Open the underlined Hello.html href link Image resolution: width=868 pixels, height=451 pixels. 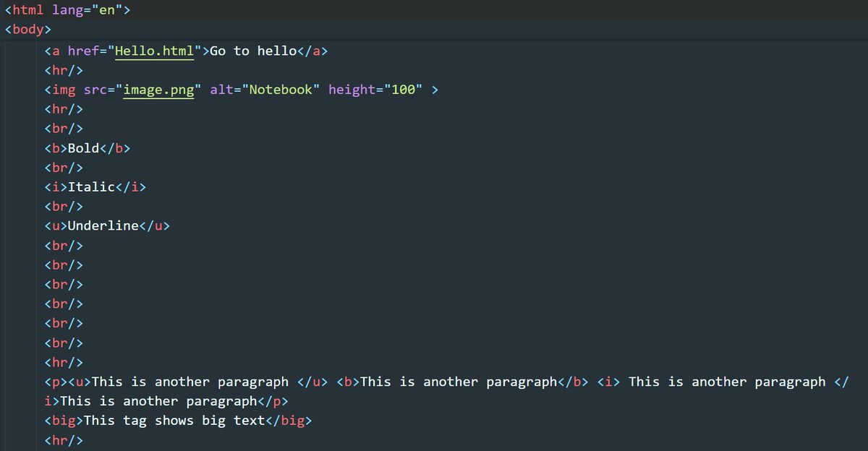click(154, 51)
